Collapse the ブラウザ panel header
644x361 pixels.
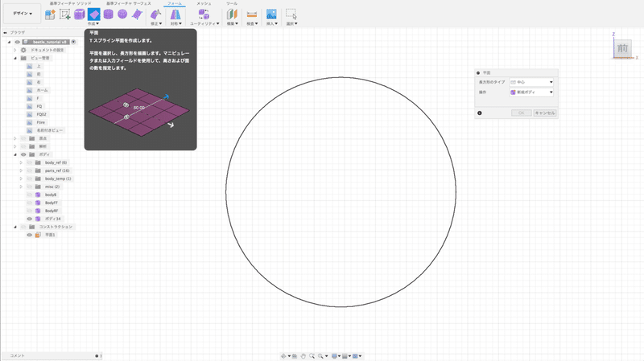(5, 32)
